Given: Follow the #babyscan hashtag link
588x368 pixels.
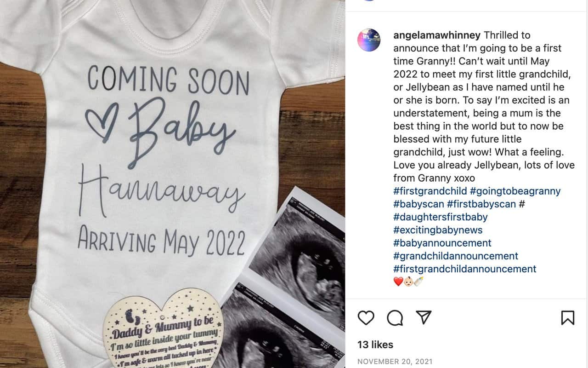Looking at the screenshot, I should coord(418,204).
